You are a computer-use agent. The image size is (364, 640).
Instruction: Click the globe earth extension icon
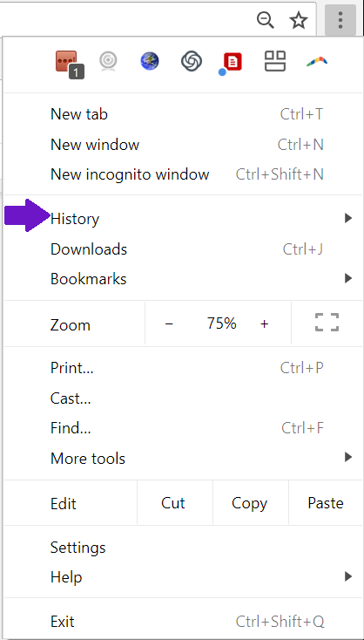click(x=150, y=62)
